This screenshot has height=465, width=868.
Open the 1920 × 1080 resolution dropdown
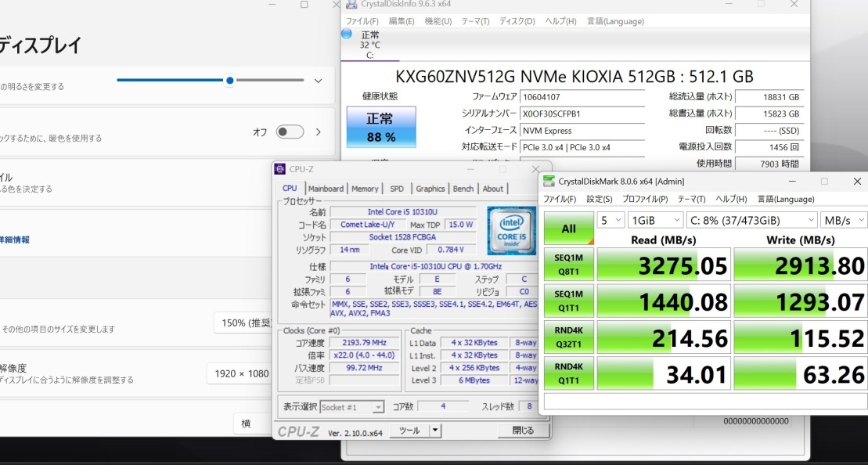[x=241, y=373]
